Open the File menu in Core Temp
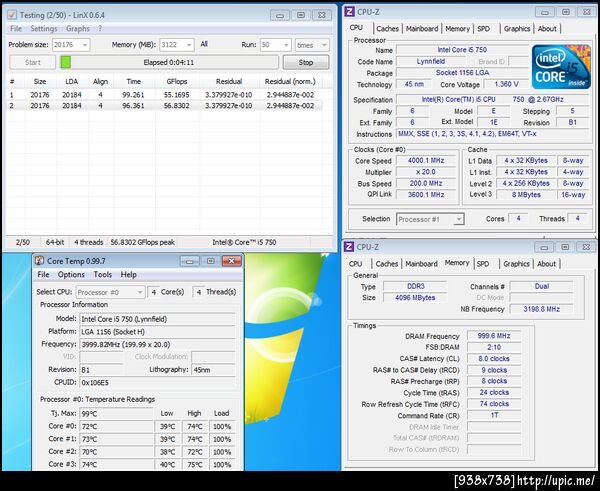This screenshot has height=491, width=600. coord(43,274)
